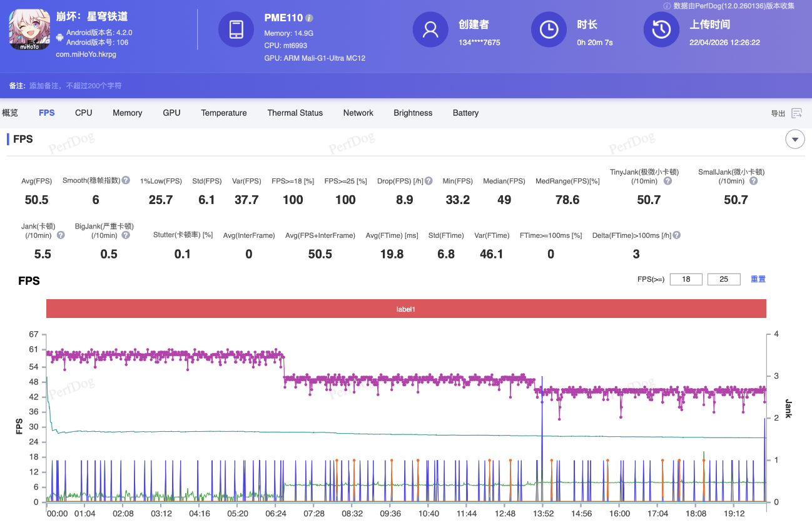Select the Thermal Status tab

point(295,113)
